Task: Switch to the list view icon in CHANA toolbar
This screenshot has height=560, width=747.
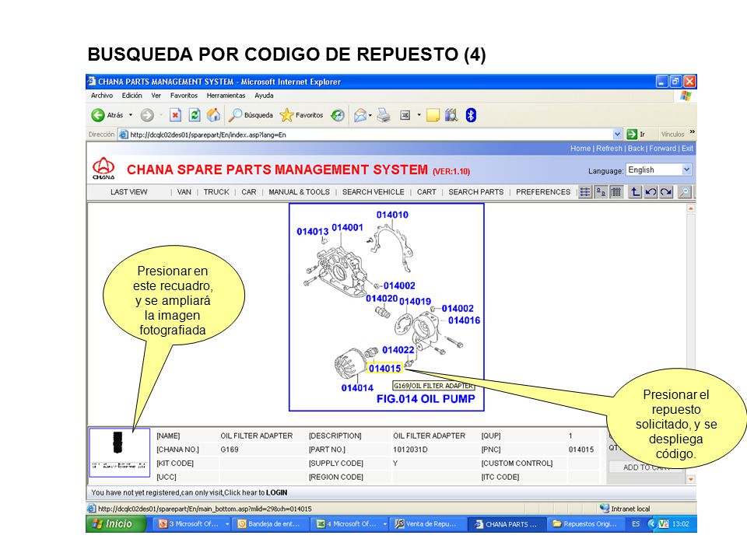Action: [x=585, y=192]
